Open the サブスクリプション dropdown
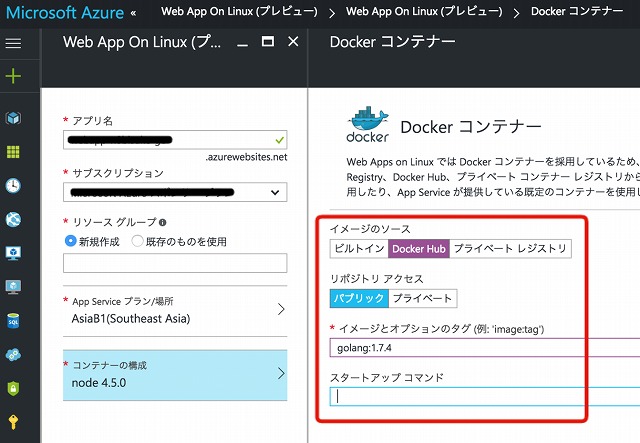640x443 pixels. coord(175,192)
